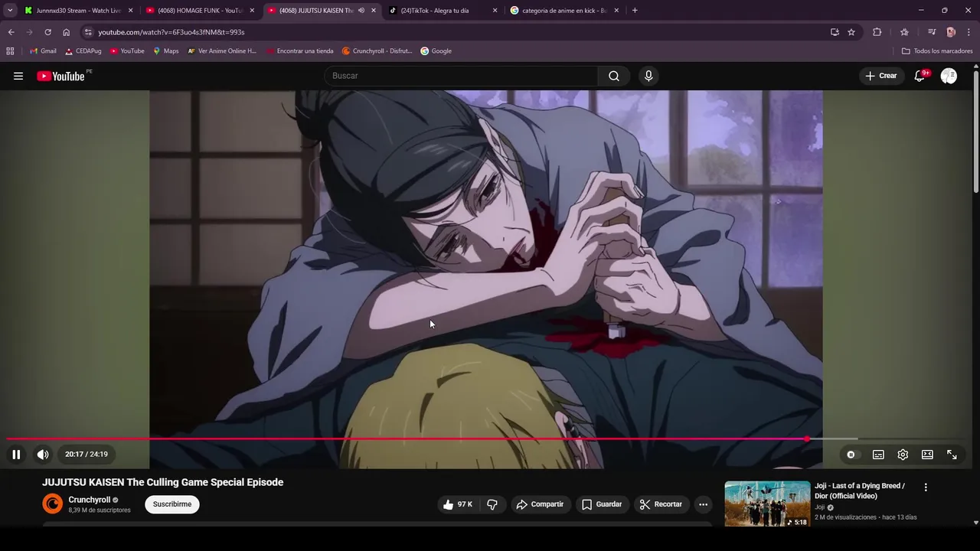Open the Maps bookmark
Image resolution: width=980 pixels, height=551 pixels.
165,51
